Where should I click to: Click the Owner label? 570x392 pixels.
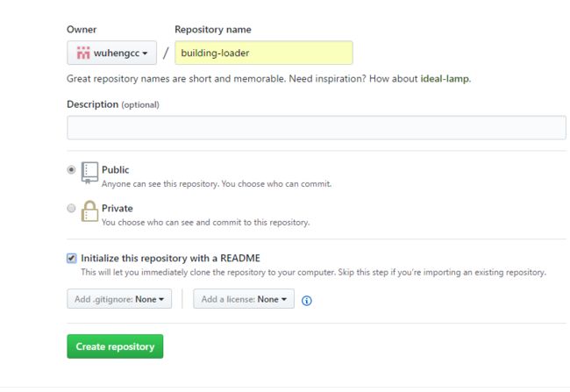point(82,30)
